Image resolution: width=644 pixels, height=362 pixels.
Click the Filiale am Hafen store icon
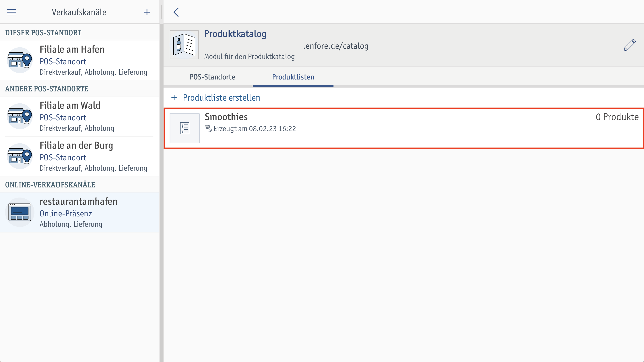coord(20,60)
